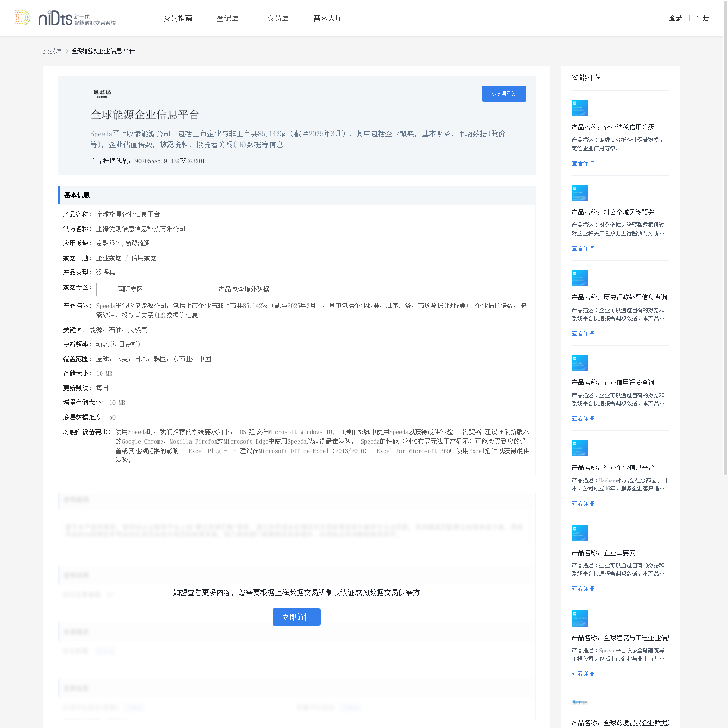Image resolution: width=728 pixels, height=728 pixels.
Task: Open 查看详情 for 企业二要素
Action: (x=583, y=589)
